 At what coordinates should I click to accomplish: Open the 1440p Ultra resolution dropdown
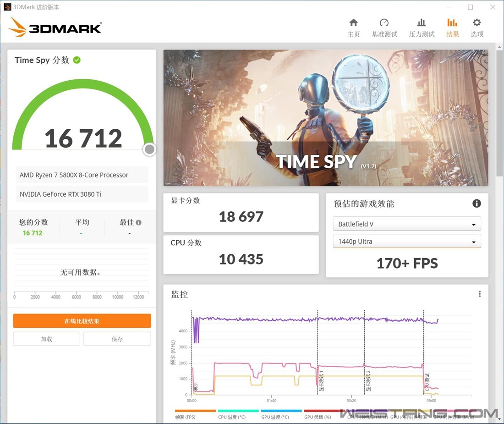(x=407, y=241)
